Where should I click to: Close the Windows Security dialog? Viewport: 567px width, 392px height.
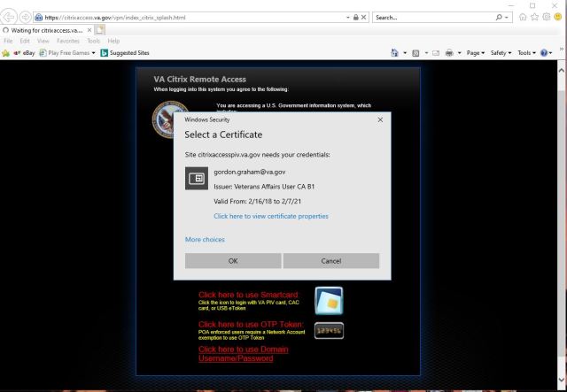tap(380, 119)
